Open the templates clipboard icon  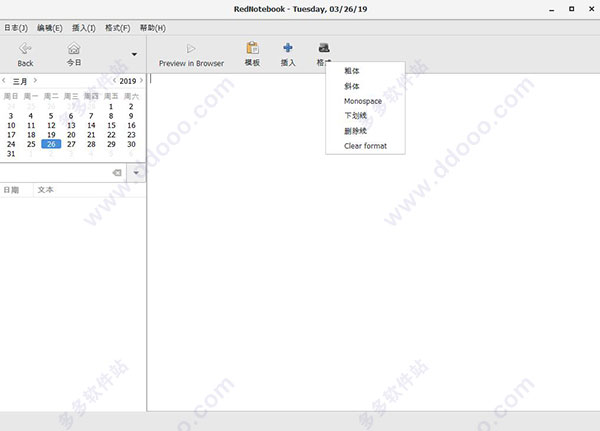click(252, 48)
